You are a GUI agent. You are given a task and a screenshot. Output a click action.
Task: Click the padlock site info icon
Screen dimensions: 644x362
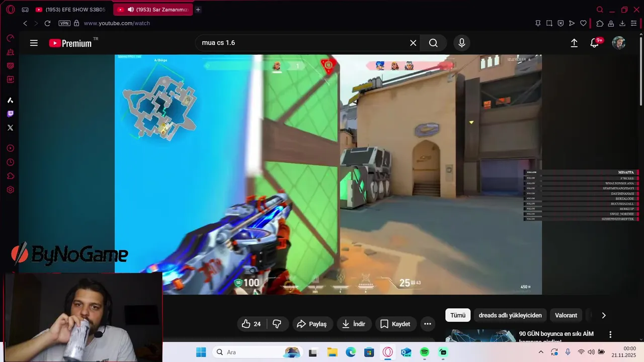coord(76,23)
